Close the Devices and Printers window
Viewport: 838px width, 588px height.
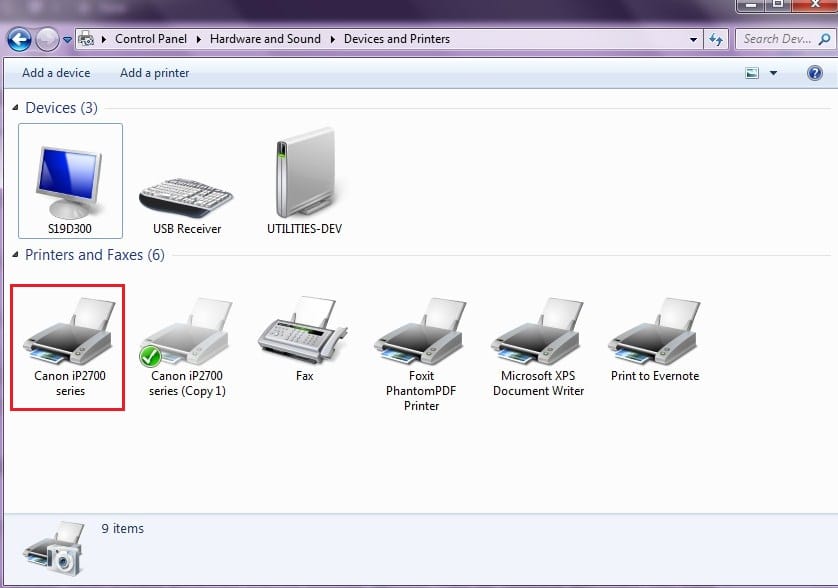pos(814,5)
